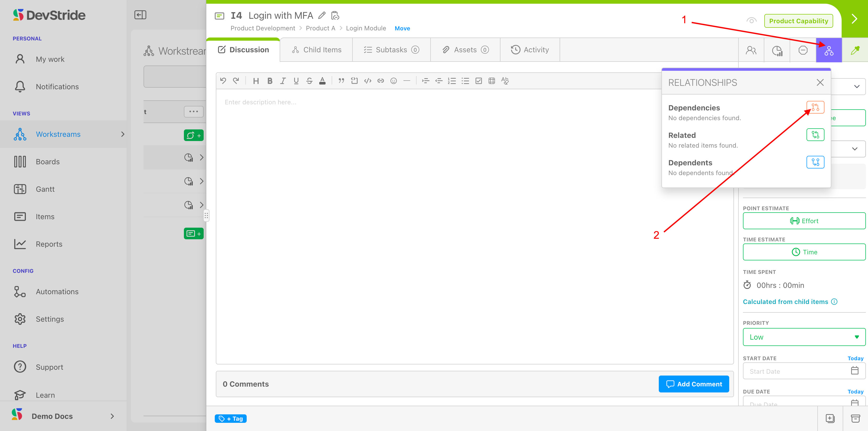Click the copy item link icon
Image resolution: width=868 pixels, height=431 pixels.
[335, 16]
